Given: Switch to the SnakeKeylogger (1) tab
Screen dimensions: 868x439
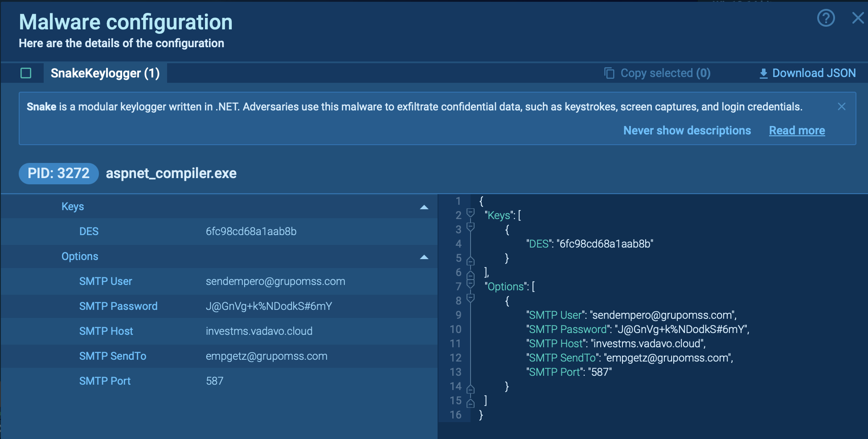Looking at the screenshot, I should tap(106, 73).
